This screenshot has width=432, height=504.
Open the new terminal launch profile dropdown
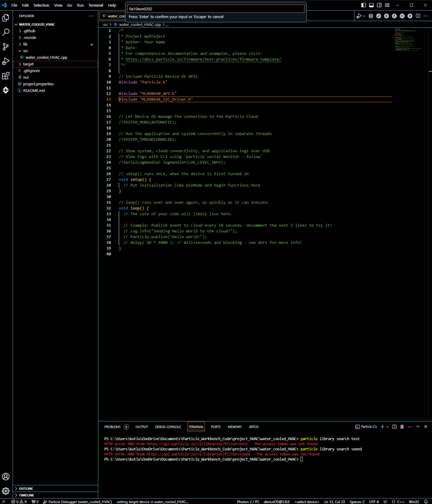(x=388, y=427)
